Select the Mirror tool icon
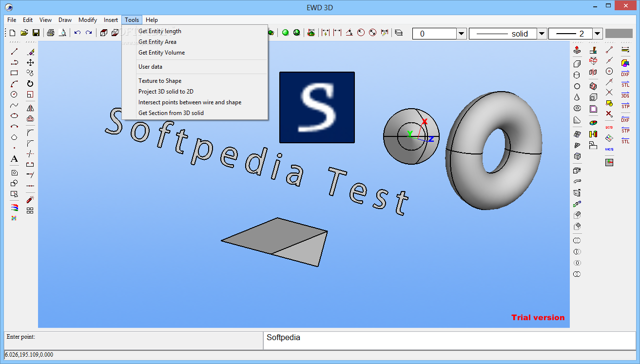This screenshot has width=640, height=364. [x=30, y=108]
